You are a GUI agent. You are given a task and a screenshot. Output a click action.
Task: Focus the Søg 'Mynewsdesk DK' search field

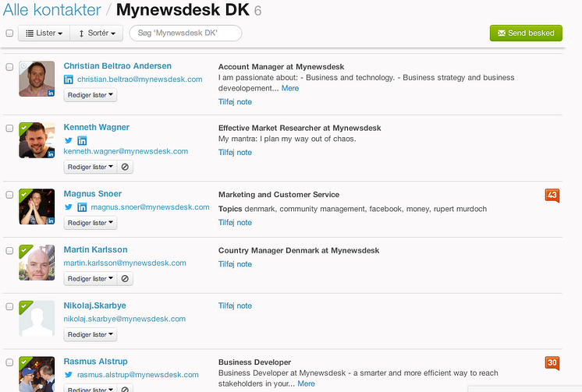[x=186, y=33]
